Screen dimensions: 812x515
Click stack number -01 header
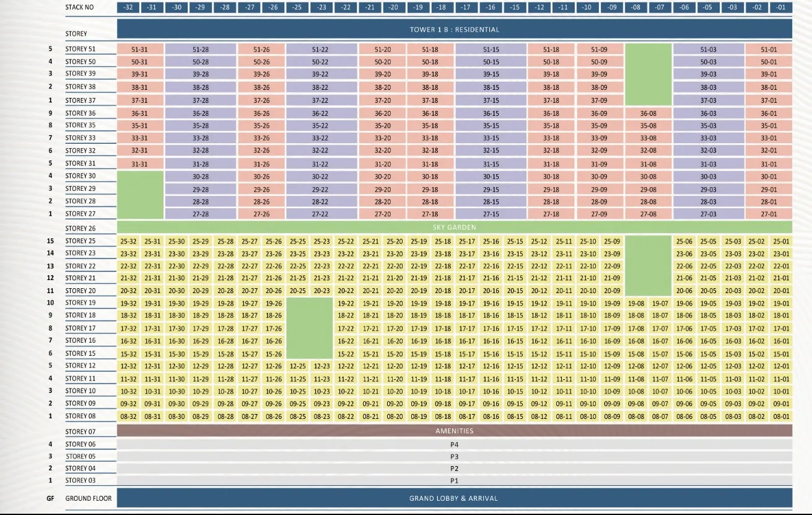coord(780,7)
